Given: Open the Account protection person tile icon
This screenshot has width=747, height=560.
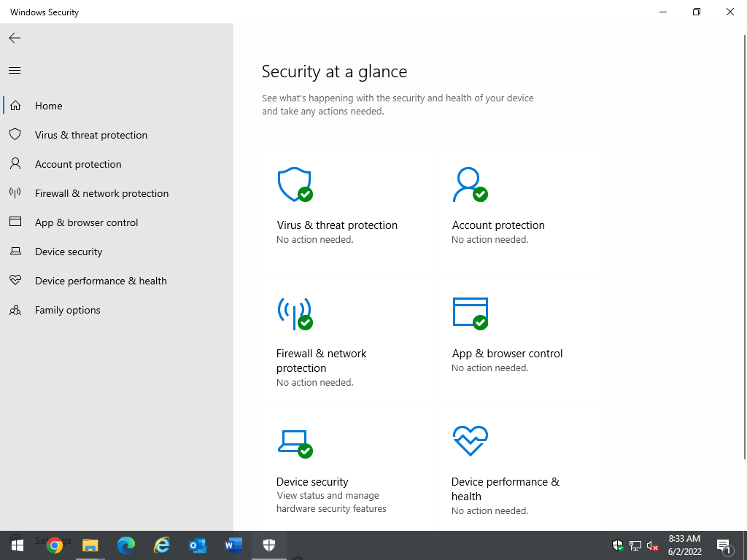Looking at the screenshot, I should (x=469, y=185).
